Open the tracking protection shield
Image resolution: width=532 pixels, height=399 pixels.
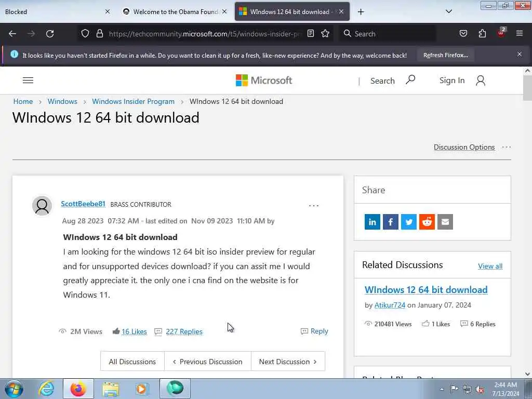(85, 33)
